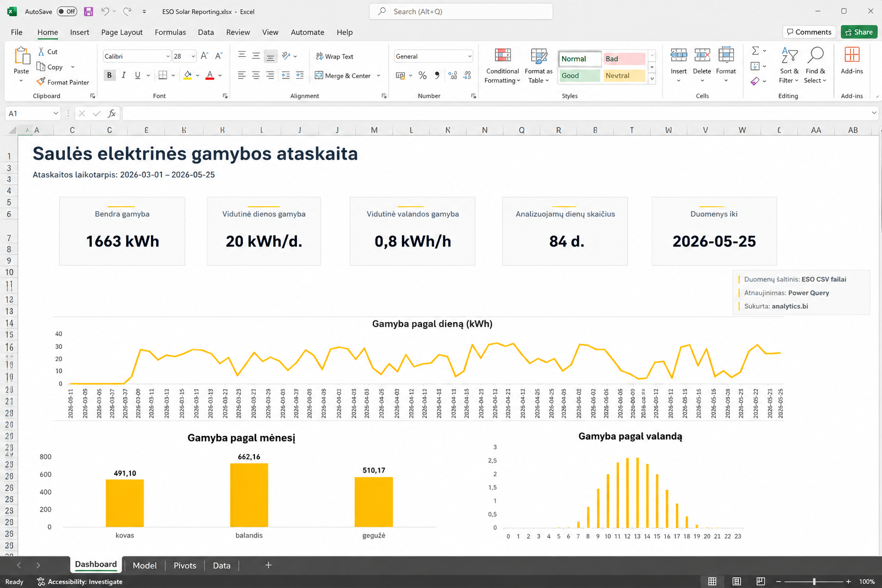Switch to Page Layout view icon
882x588 pixels.
point(737,582)
